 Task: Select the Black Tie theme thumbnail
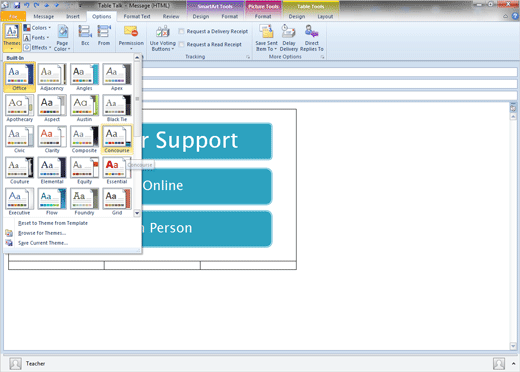pyautogui.click(x=117, y=108)
